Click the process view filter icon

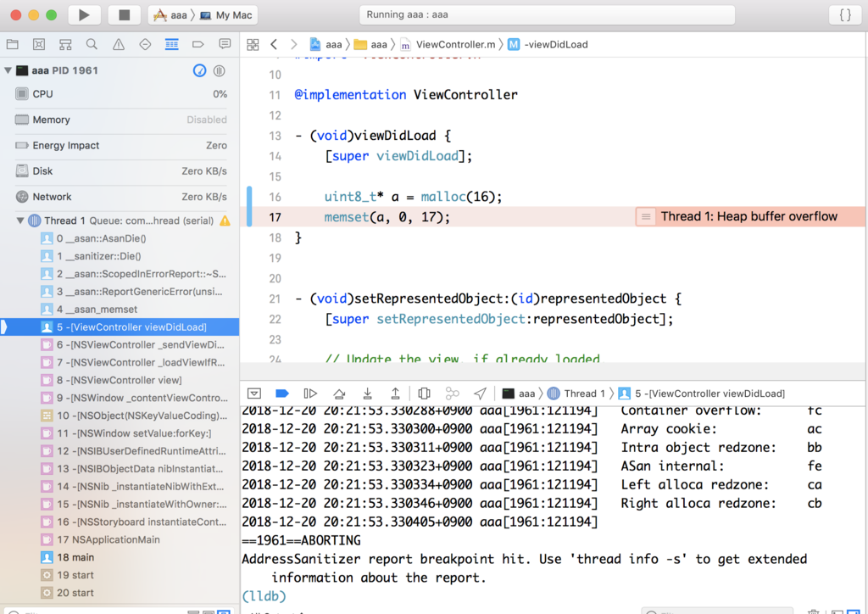click(x=220, y=70)
